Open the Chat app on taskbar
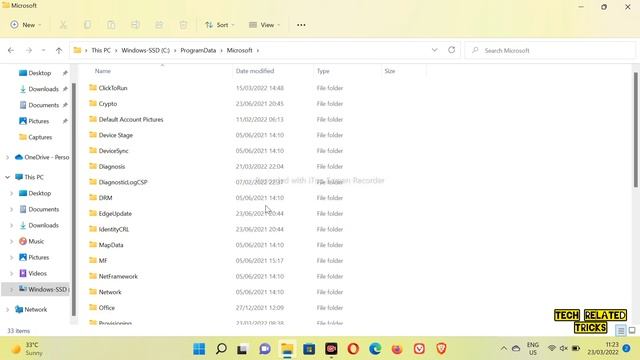The height and width of the screenshot is (360, 640). tap(265, 349)
